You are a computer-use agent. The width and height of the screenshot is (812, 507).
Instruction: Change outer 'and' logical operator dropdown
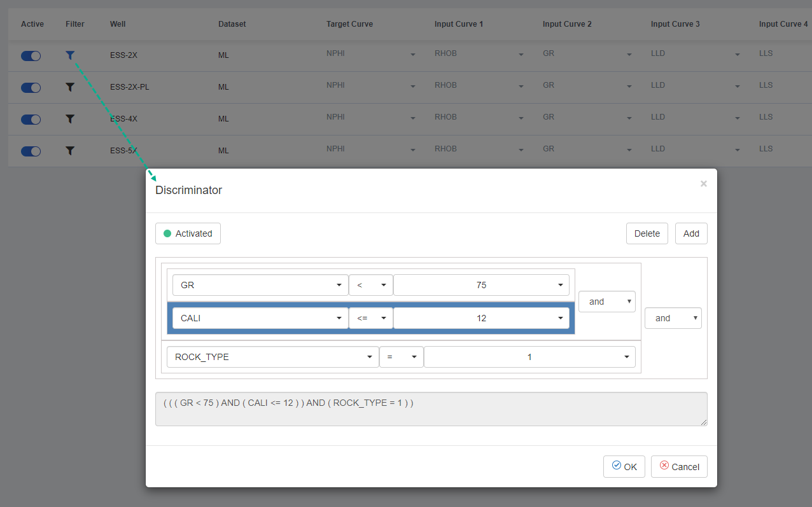[673, 318]
